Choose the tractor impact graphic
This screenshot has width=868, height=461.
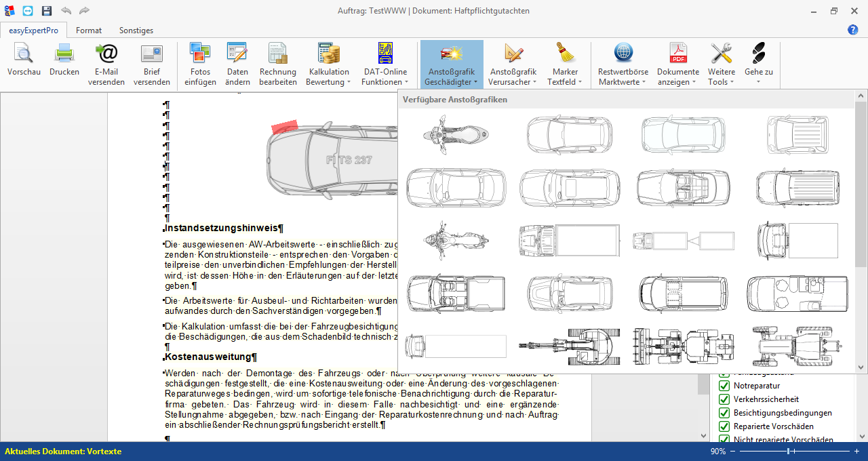click(797, 346)
